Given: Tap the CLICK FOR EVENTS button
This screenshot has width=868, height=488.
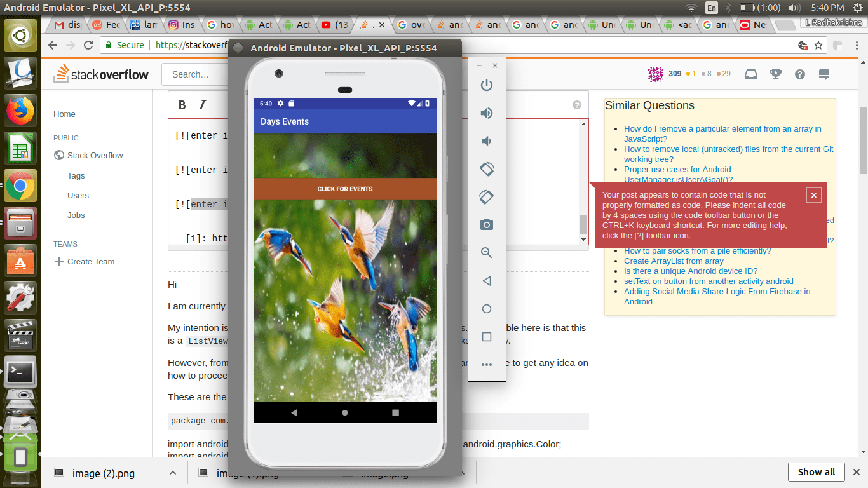Looking at the screenshot, I should click(345, 189).
